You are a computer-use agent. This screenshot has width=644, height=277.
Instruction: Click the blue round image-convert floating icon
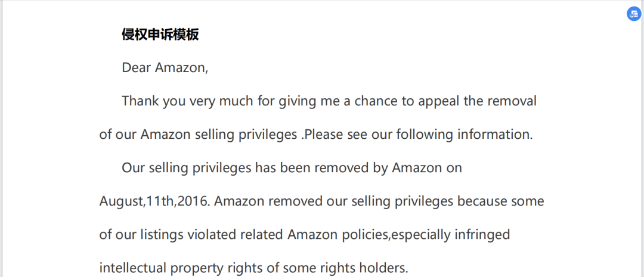click(634, 14)
